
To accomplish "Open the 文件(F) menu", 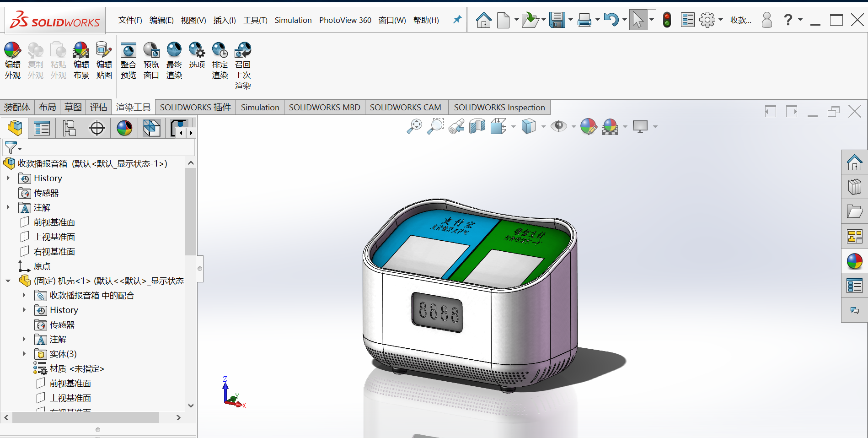I will pos(130,20).
